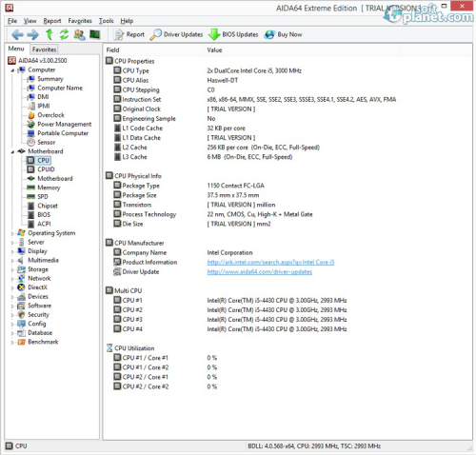Click the Database category icon
The width and height of the screenshot is (476, 455).
(x=21, y=333)
